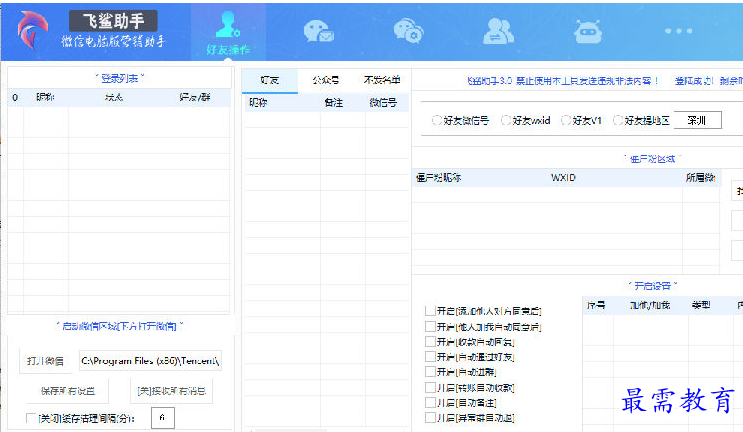This screenshot has height=432, width=743.
Task: Switch to the 公众号 tab
Action: tap(326, 80)
